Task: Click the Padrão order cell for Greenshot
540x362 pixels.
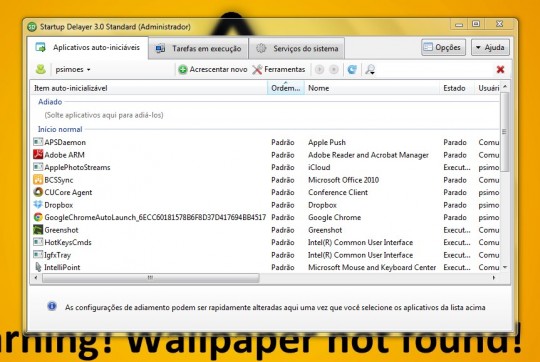Action: click(x=283, y=230)
